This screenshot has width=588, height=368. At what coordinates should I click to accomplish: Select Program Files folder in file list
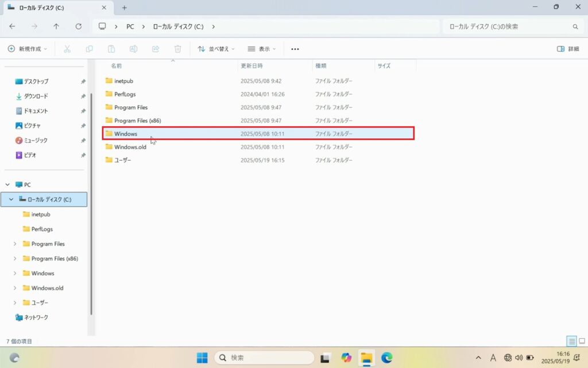258,107
